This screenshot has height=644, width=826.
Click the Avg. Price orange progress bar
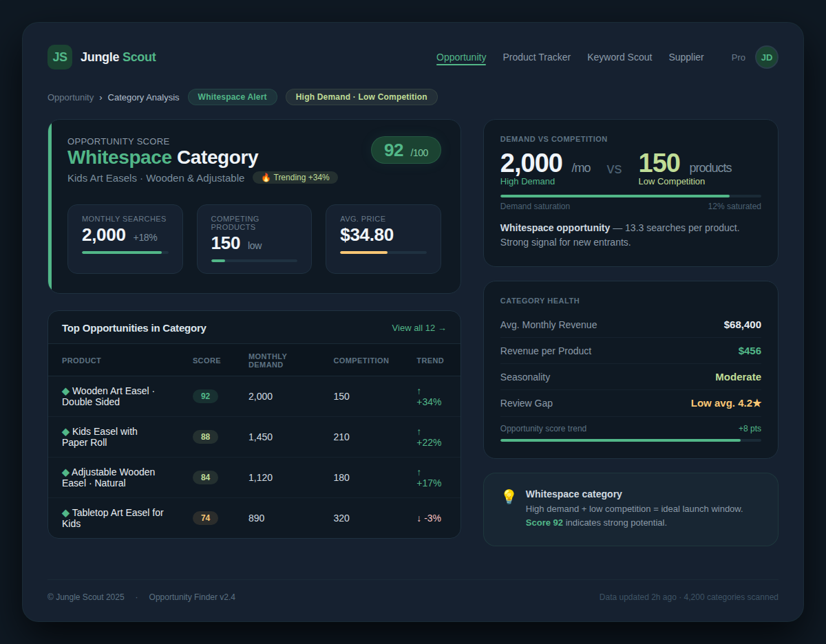tap(383, 253)
